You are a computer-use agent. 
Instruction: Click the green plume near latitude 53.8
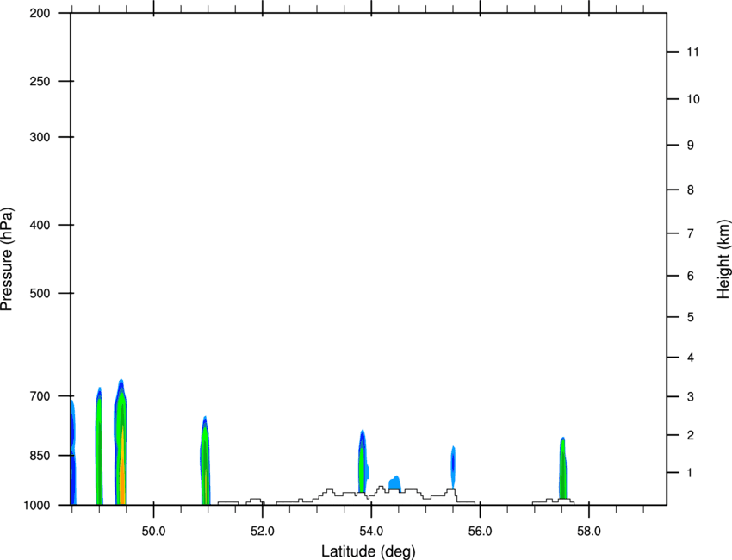(363, 461)
